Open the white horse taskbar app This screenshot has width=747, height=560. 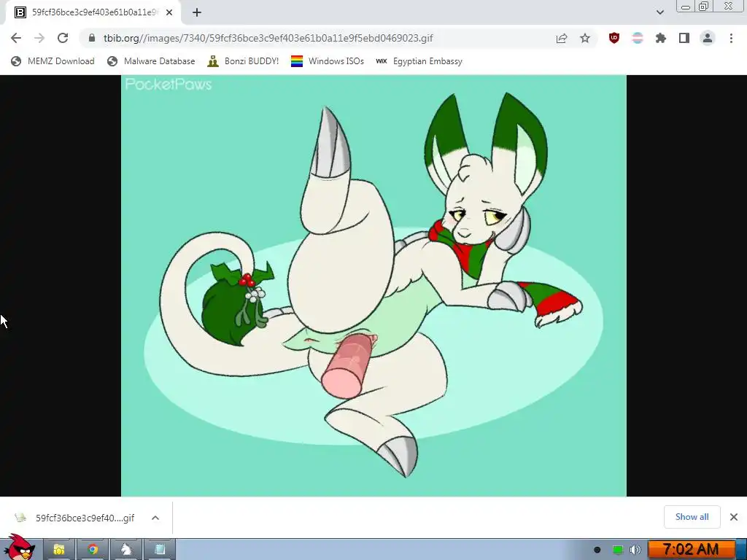(126, 550)
